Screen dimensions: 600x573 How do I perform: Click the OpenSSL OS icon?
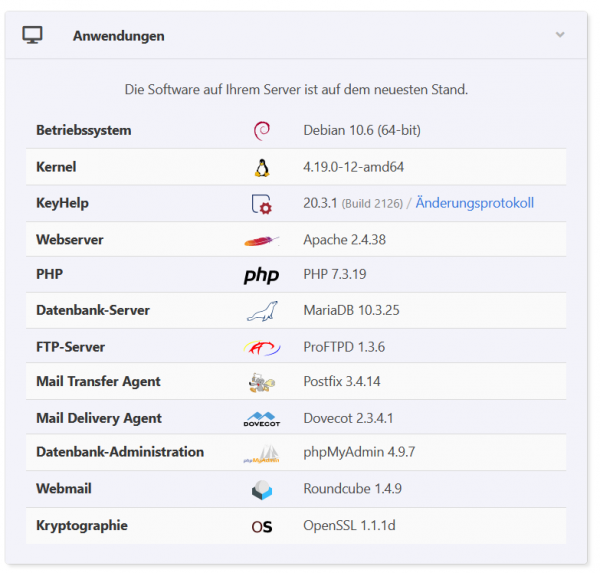(262, 527)
